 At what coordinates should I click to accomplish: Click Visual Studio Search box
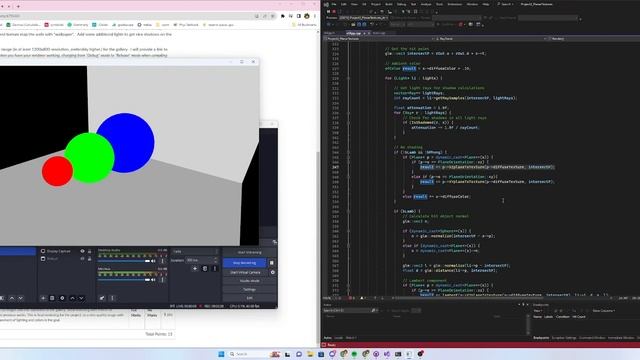pos(506,4)
